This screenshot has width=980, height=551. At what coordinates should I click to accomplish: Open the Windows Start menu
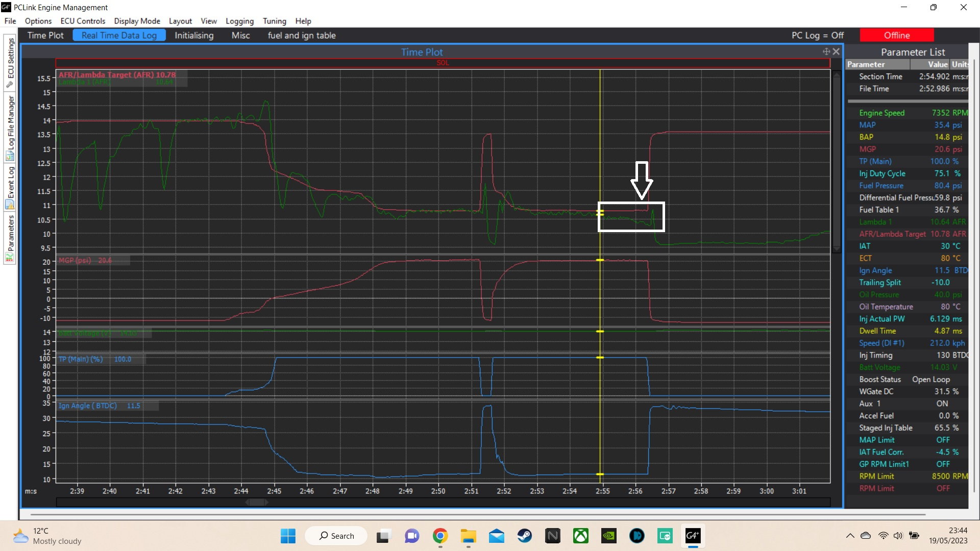[x=288, y=536]
